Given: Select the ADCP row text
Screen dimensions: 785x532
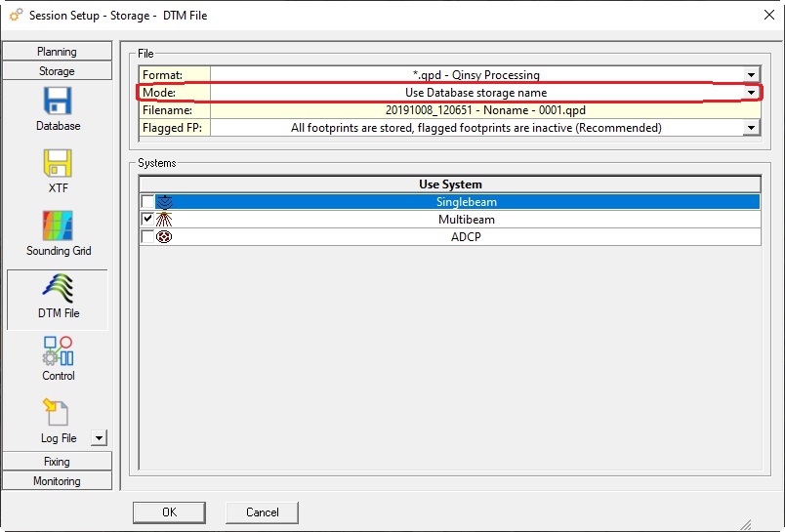Looking at the screenshot, I should tap(466, 237).
